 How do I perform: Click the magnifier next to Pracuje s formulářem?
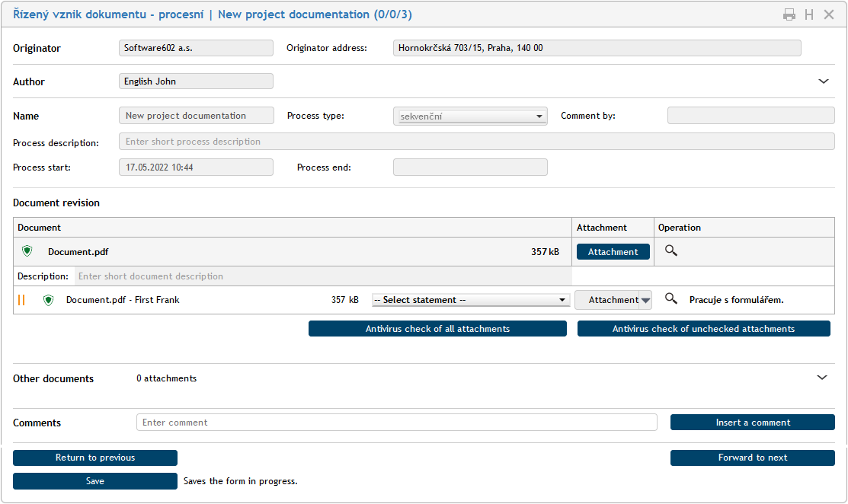(x=670, y=299)
